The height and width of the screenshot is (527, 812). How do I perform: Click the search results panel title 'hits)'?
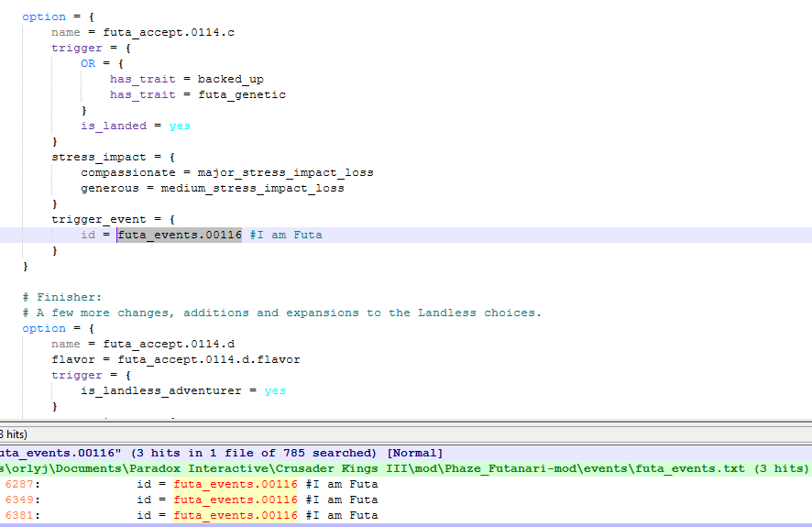[x=14, y=434]
